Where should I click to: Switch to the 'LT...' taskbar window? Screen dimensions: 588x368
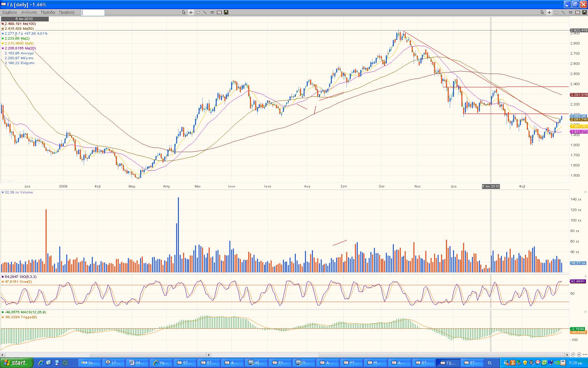tap(113, 363)
